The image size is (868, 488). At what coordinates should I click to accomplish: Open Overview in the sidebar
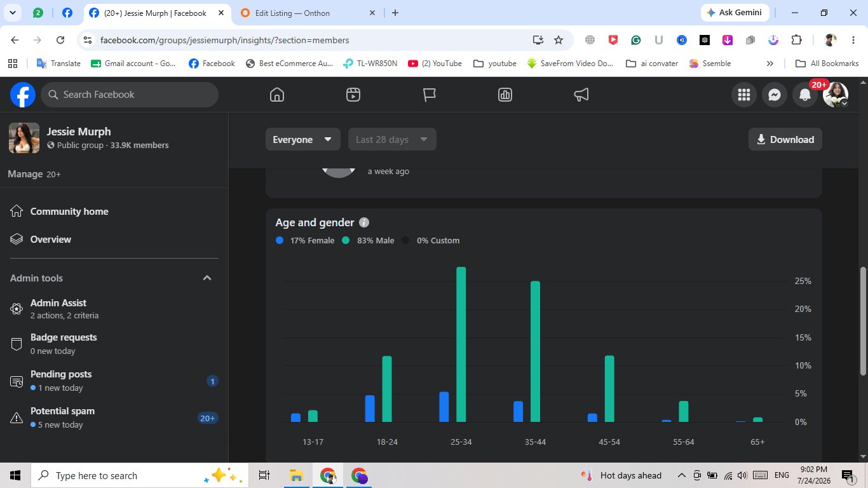pos(114,240)
